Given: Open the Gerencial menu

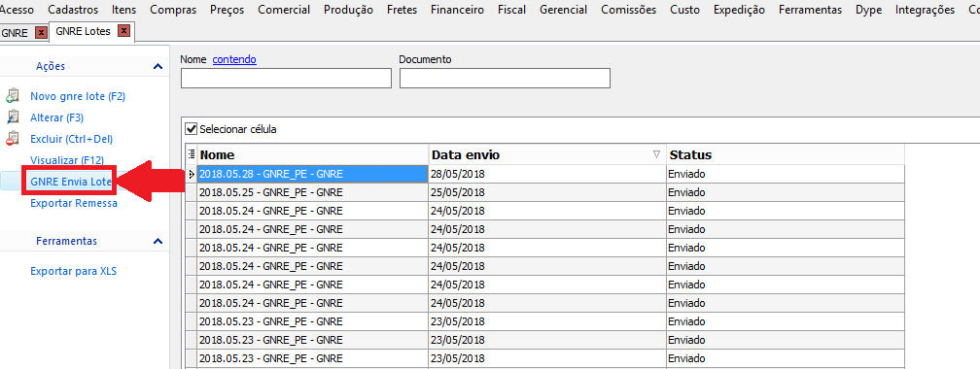Looking at the screenshot, I should (x=563, y=10).
